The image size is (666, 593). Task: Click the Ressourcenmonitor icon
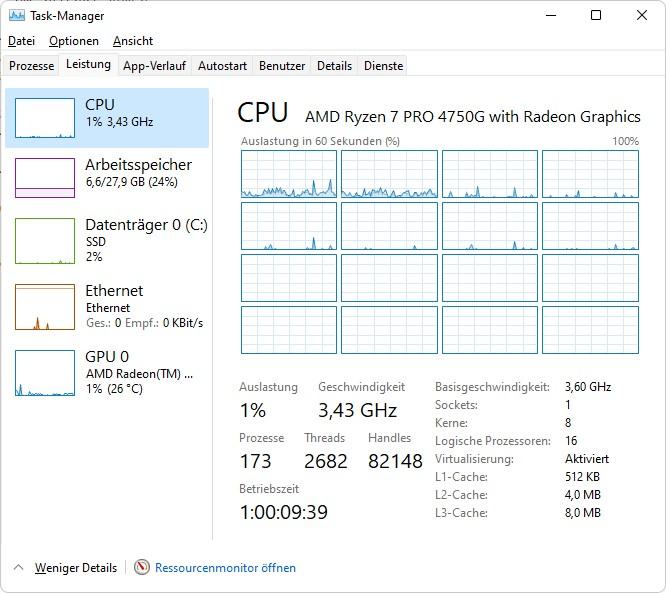(x=142, y=567)
